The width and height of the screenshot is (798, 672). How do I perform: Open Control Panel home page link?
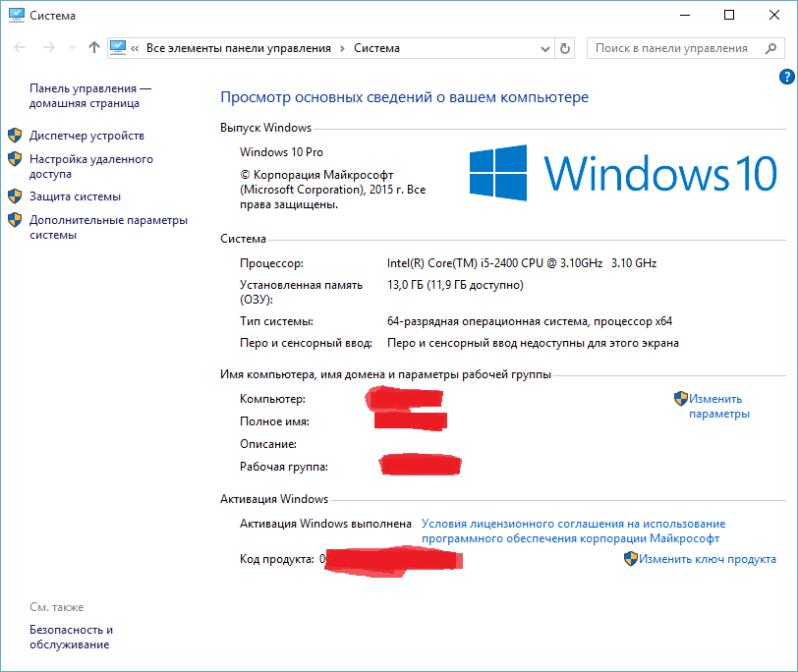click(x=90, y=95)
